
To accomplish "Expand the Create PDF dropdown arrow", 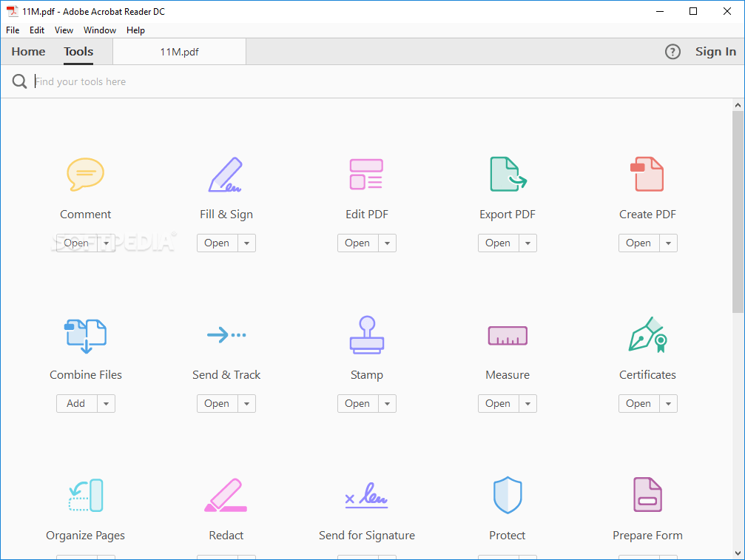I will click(669, 243).
